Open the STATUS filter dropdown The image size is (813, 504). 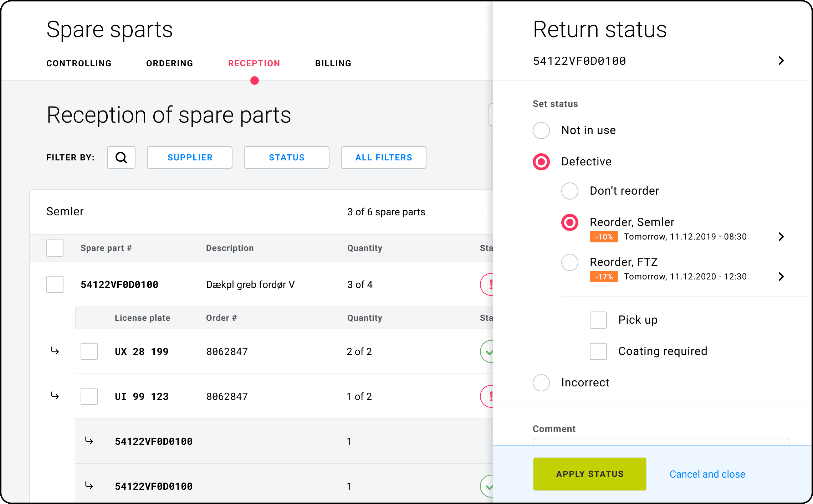click(286, 157)
